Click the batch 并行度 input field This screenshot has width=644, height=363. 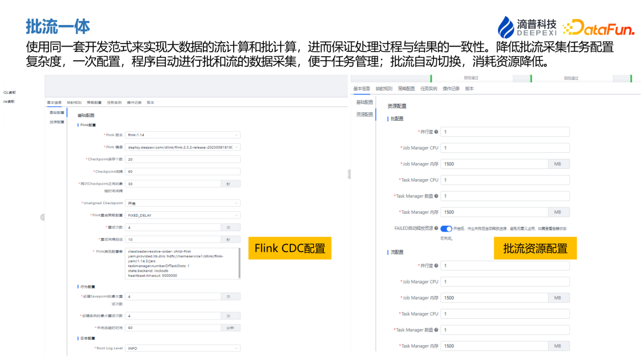(x=505, y=132)
